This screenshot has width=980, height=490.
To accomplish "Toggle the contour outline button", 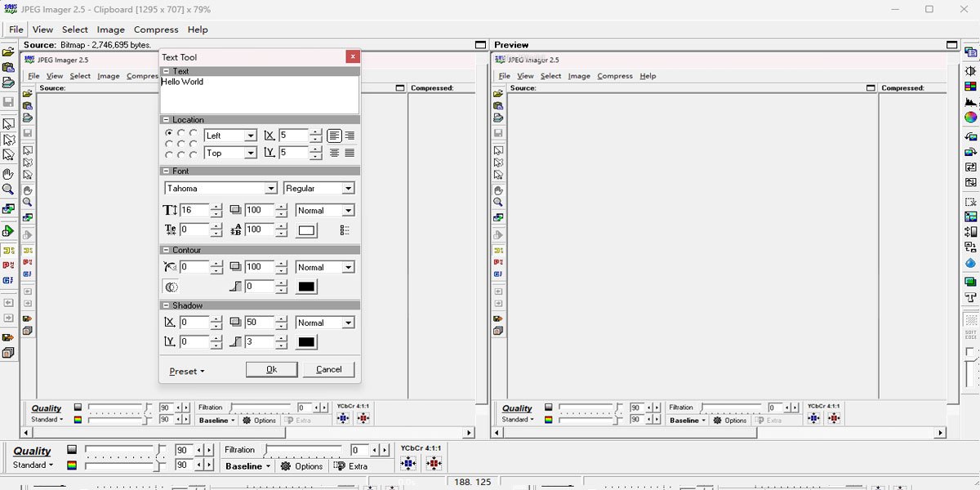I will [170, 286].
